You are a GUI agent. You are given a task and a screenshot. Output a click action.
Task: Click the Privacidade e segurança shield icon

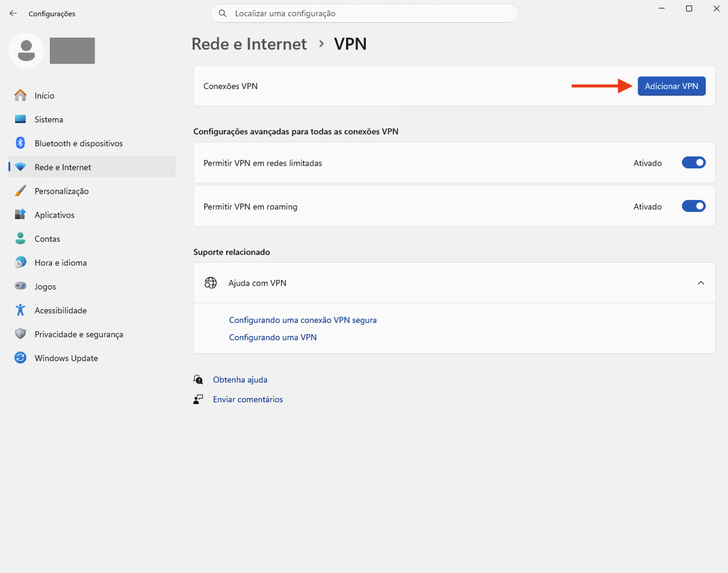pos(21,334)
